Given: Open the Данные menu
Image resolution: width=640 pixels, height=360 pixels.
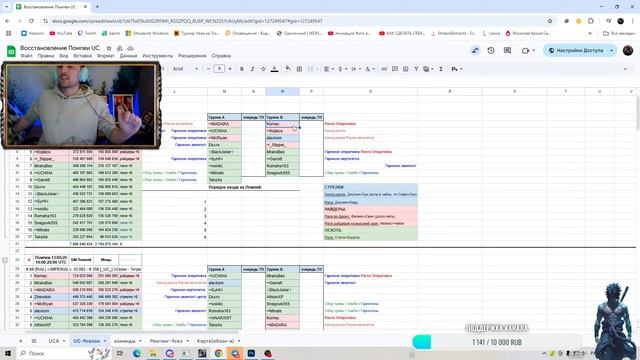Looking at the screenshot, I should tap(129, 56).
